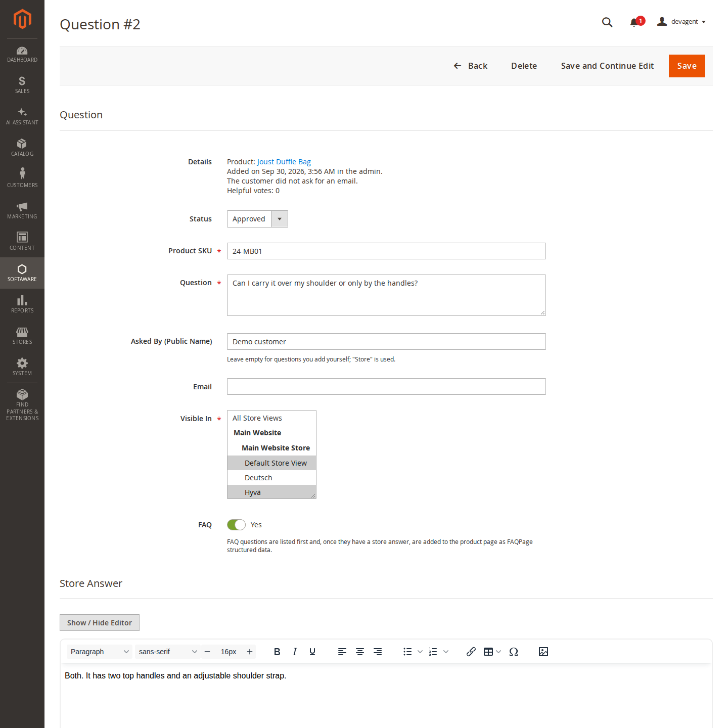
Task: Select Deutsch in Visible In list
Action: point(271,478)
